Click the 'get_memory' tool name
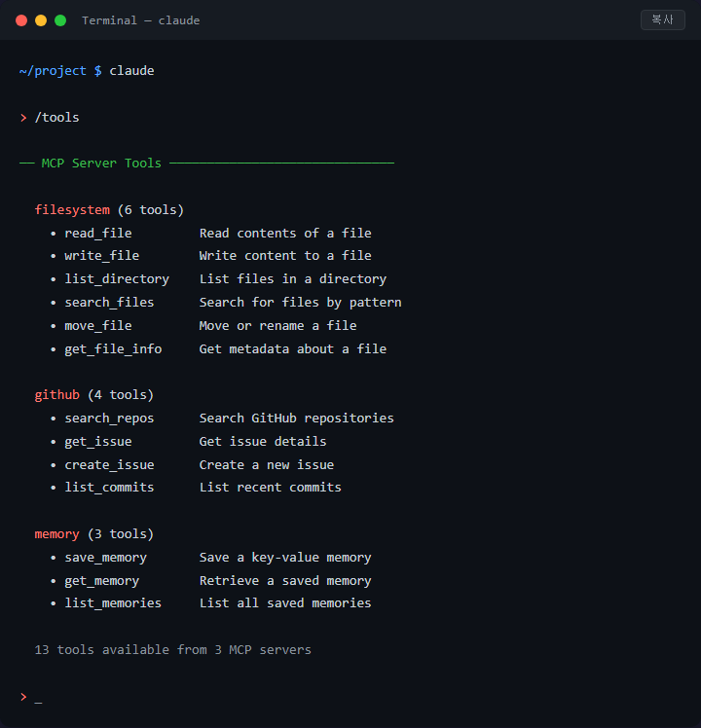This screenshot has width=701, height=728. 101,581
